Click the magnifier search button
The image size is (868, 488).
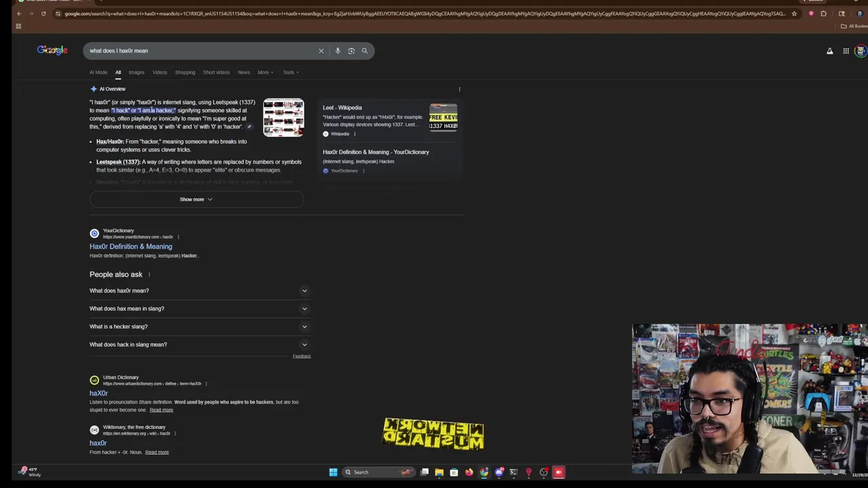coord(365,51)
